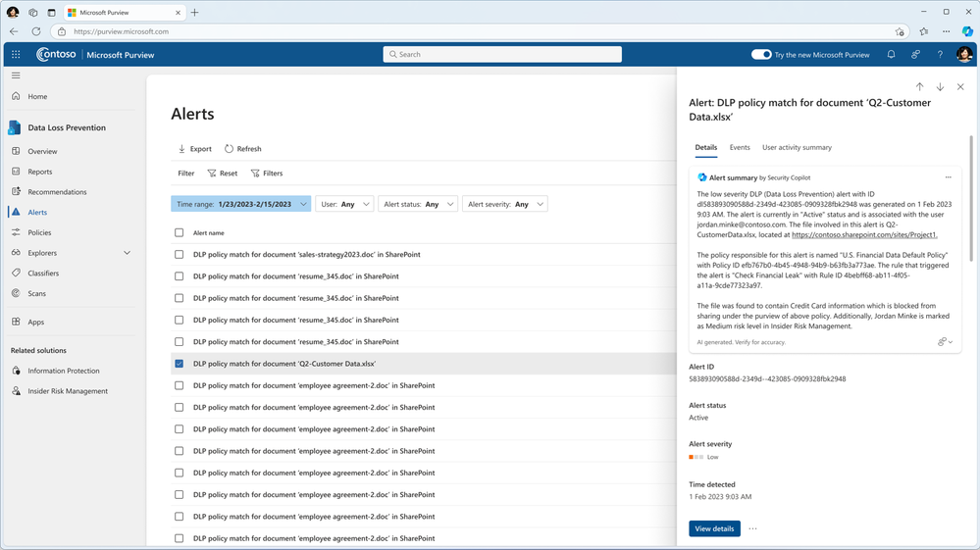The image size is (980, 550).
Task: Click the browser back arrow
Action: click(14, 31)
